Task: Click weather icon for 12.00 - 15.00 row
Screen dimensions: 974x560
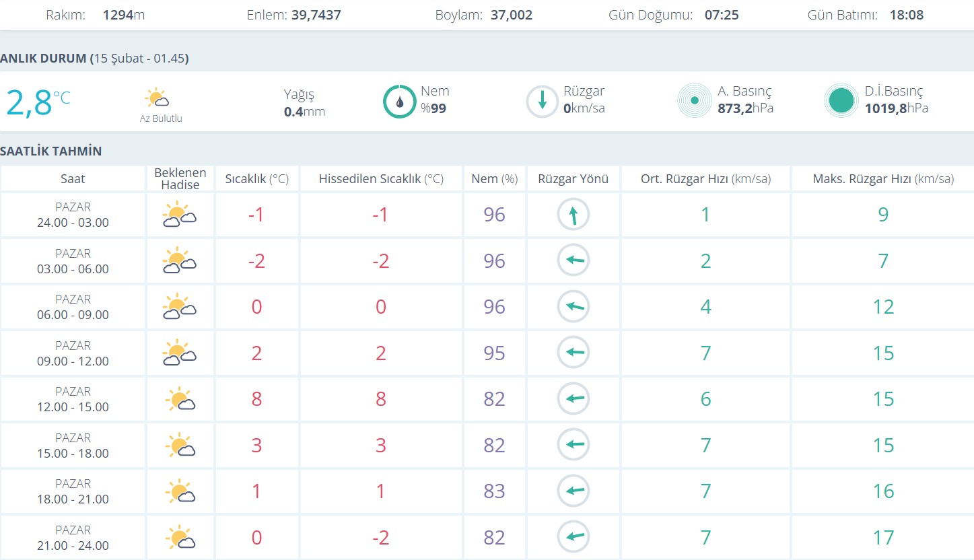Action: tap(179, 399)
